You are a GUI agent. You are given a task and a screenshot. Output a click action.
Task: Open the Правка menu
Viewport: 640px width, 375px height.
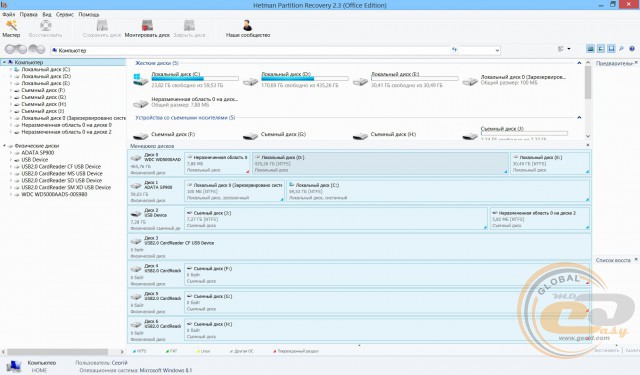29,14
